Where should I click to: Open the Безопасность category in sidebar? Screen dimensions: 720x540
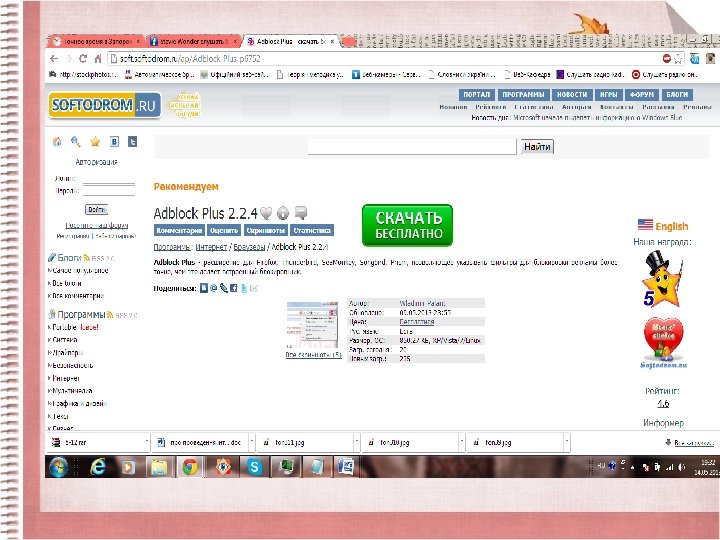[x=73, y=366]
